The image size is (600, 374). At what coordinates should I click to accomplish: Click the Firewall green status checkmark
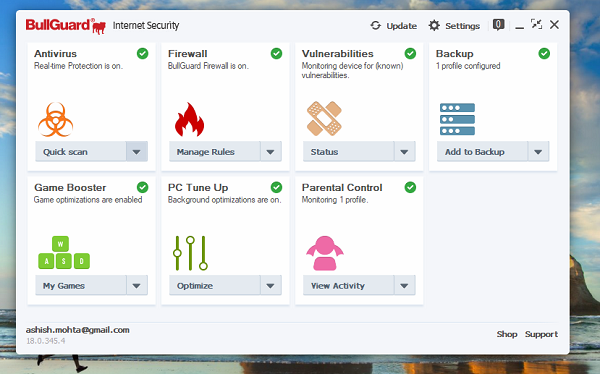click(276, 54)
